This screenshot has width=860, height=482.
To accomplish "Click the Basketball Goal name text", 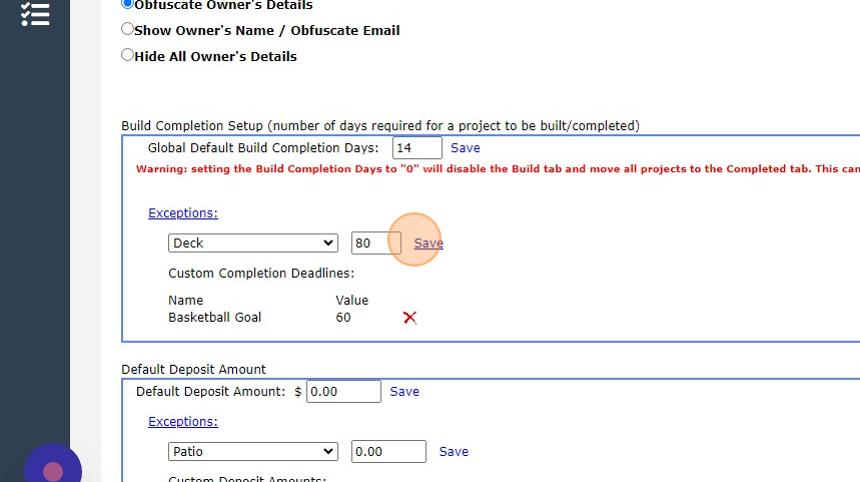I will pos(214,317).
